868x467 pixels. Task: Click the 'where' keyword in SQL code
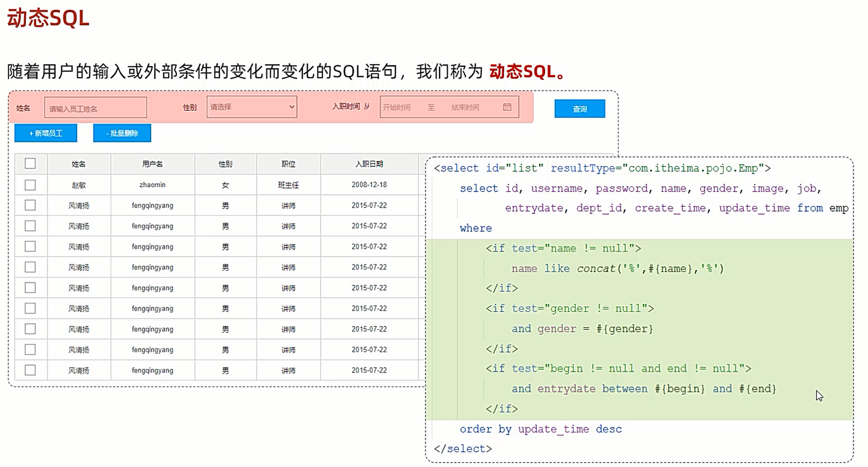point(476,228)
